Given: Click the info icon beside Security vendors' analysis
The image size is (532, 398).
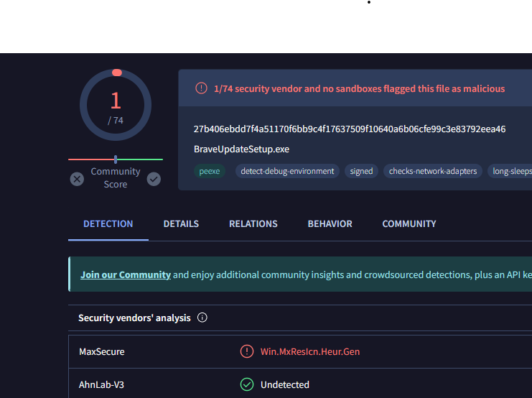Looking at the screenshot, I should [202, 318].
